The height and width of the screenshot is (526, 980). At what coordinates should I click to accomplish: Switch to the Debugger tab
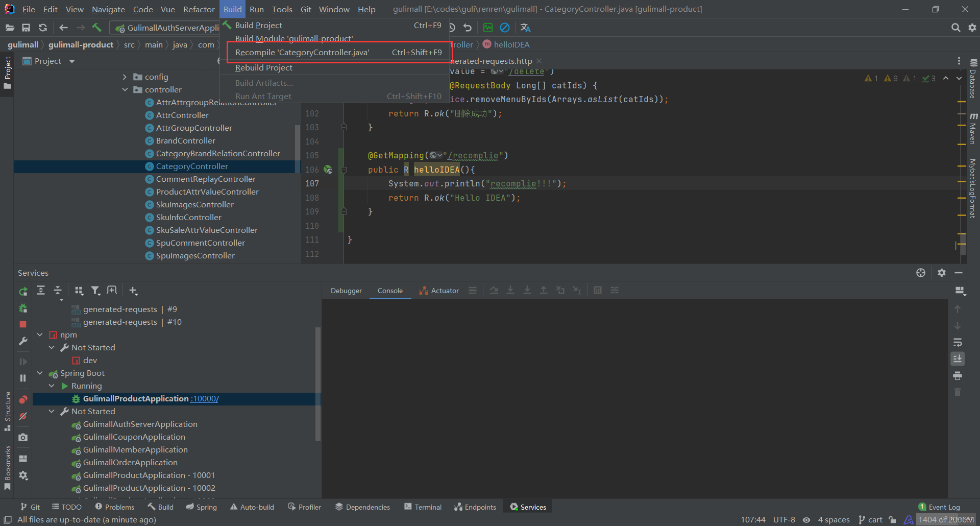[x=346, y=291]
